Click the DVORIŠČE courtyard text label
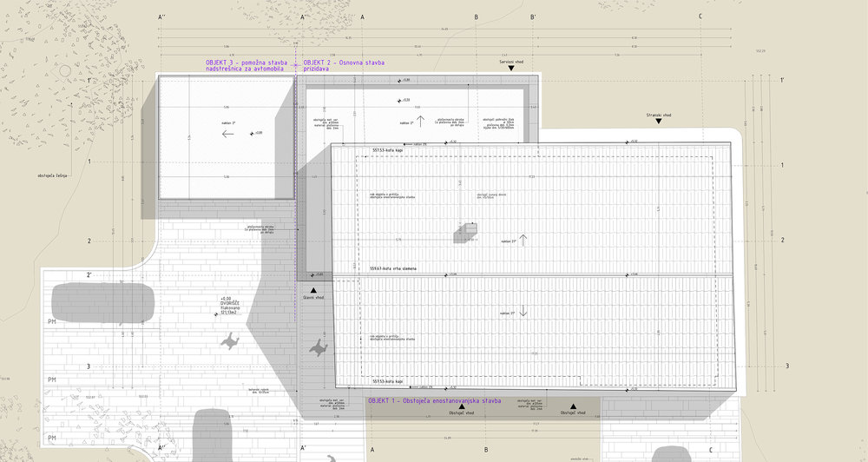Screen dimensions: 868x462 tap(230, 305)
